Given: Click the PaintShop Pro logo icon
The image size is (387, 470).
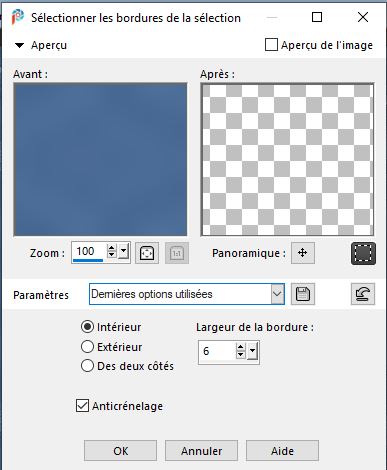Looking at the screenshot, I should coord(18,17).
